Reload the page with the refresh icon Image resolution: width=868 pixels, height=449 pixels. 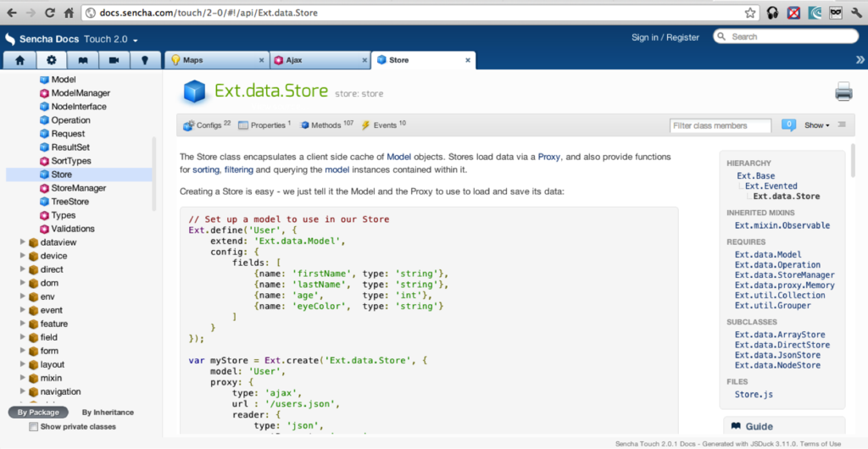pyautogui.click(x=50, y=12)
